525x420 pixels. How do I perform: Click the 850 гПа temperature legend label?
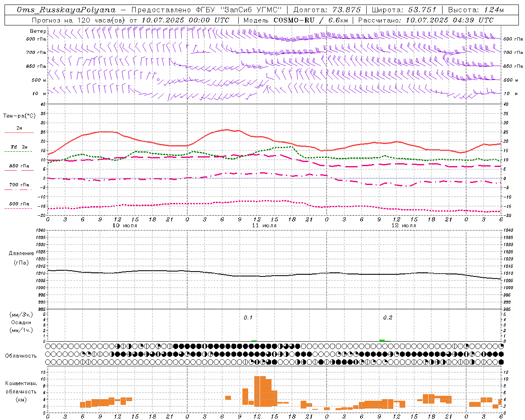coord(19,166)
